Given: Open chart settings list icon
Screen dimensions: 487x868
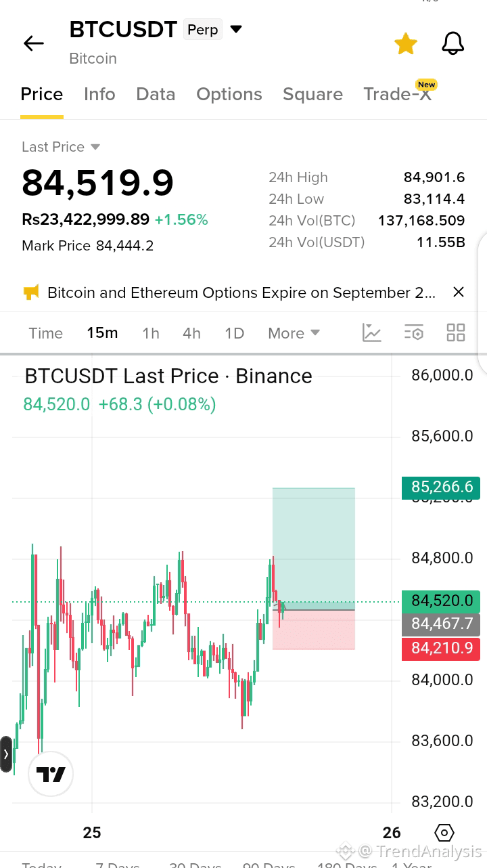Looking at the screenshot, I should 414,332.
